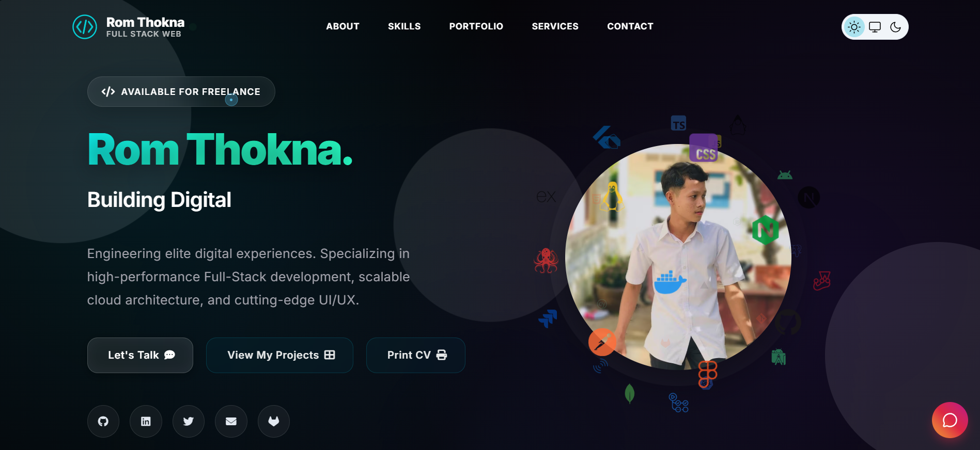The width and height of the screenshot is (980, 450).
Task: Select system theme monitor toggle
Action: (875, 27)
